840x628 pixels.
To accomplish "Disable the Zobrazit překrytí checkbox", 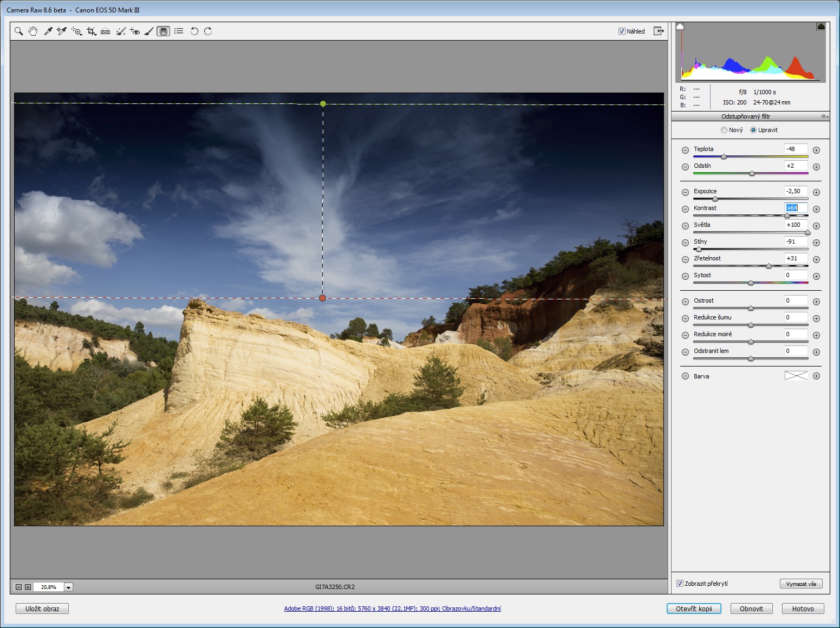I will coord(680,584).
